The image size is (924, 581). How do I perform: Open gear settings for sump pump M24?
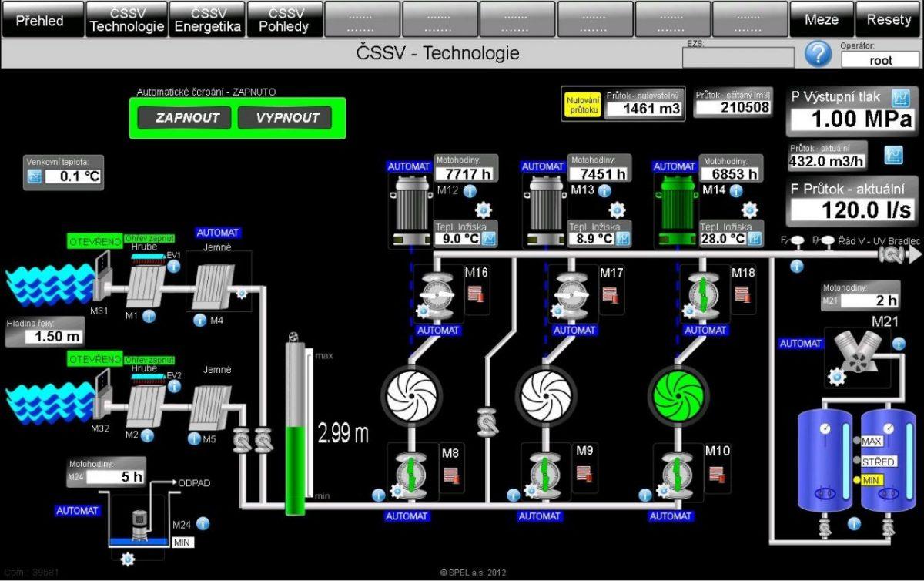pos(127,559)
